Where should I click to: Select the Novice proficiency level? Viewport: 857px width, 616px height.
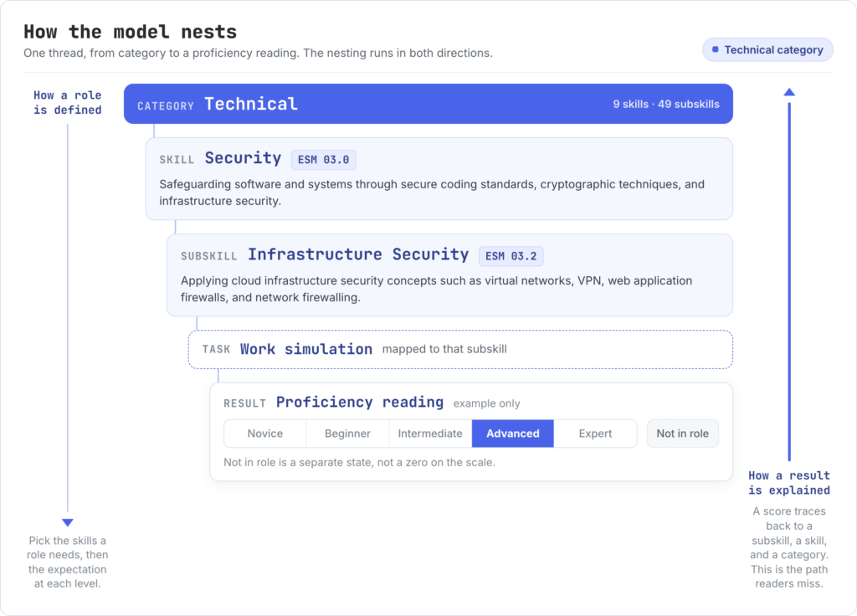tap(265, 434)
